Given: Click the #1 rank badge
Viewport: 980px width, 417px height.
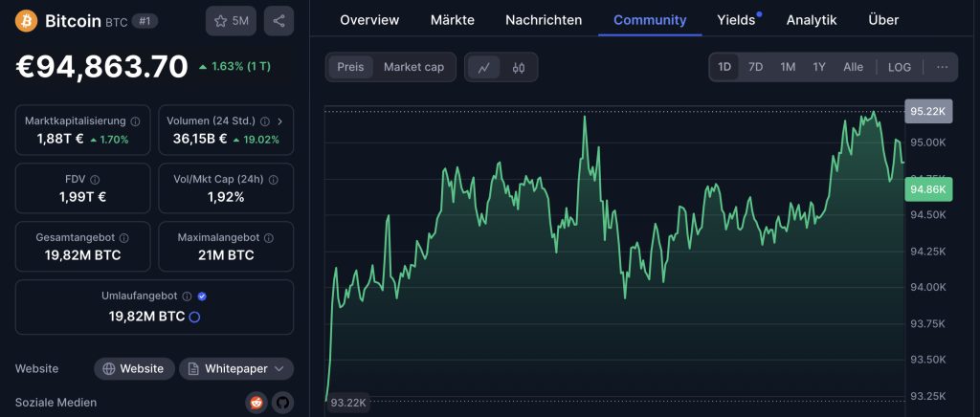Looking at the screenshot, I should (x=145, y=21).
